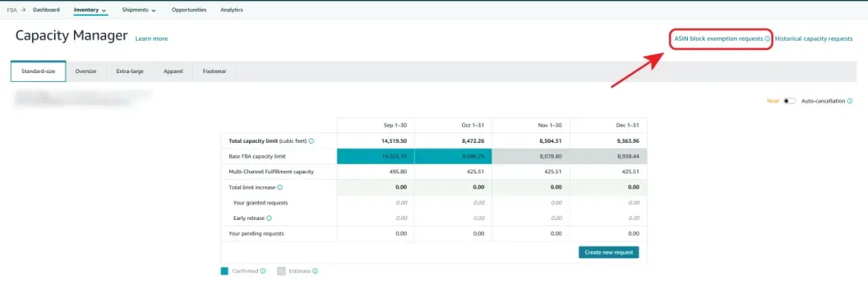Viewport: 868px width, 289px height.
Task: Click info icon beside Early release
Action: click(x=269, y=218)
